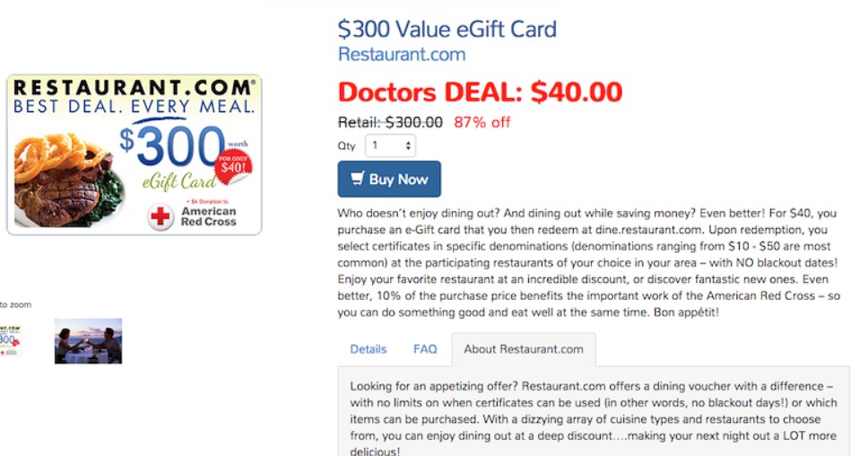Select the About Restaurant.com tab
The width and height of the screenshot is (868, 456).
[524, 349]
